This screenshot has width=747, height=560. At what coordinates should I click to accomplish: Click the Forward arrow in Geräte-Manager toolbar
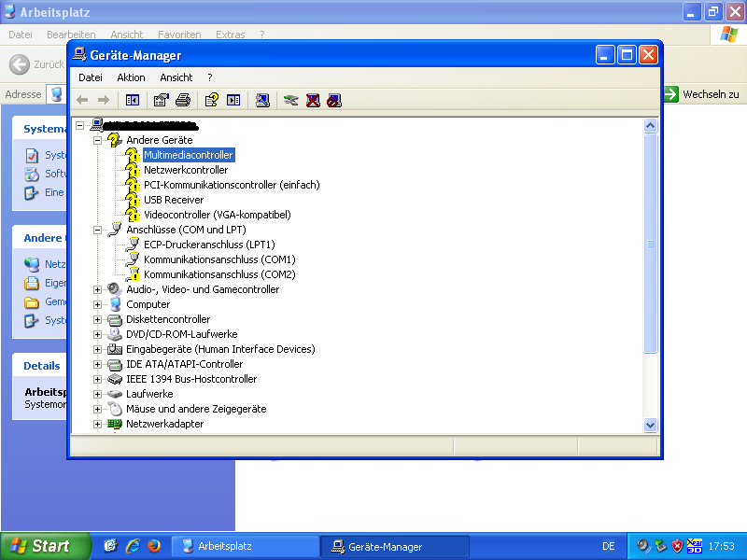pos(104,100)
